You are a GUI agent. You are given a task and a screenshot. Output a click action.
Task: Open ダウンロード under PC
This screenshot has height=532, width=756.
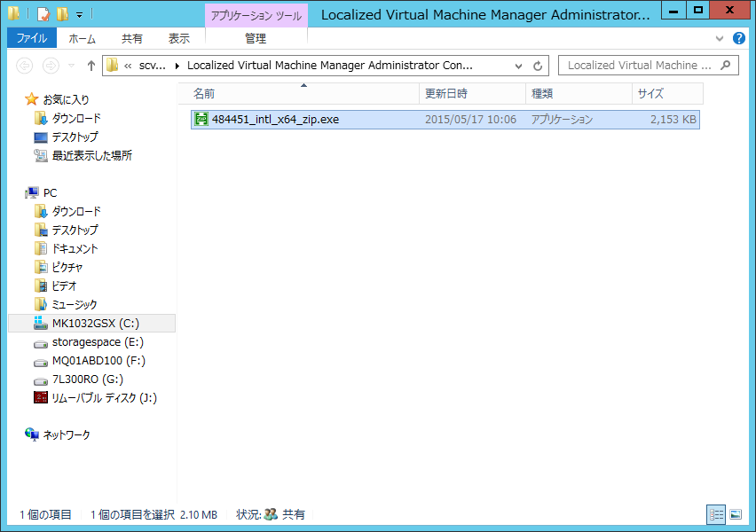tap(76, 211)
